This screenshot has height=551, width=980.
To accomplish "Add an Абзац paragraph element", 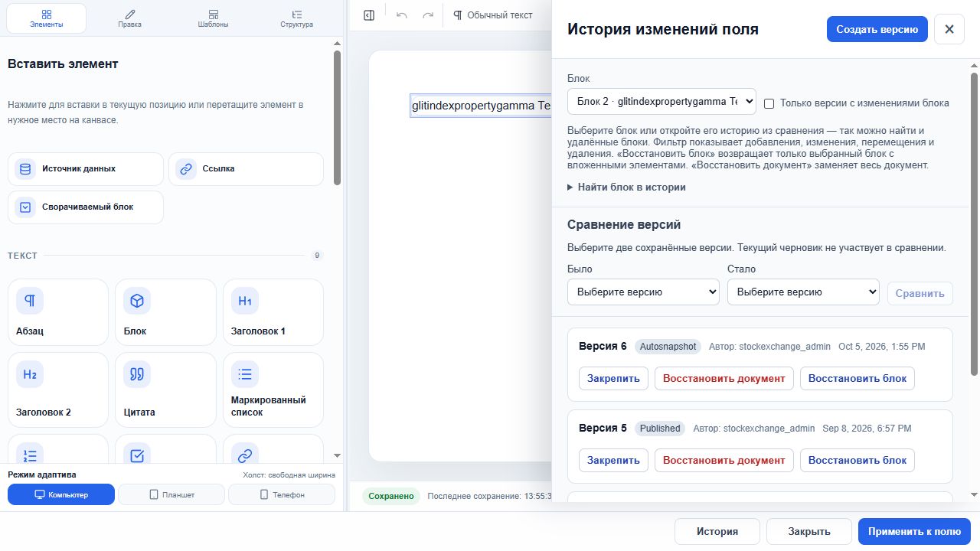I will [x=58, y=312].
